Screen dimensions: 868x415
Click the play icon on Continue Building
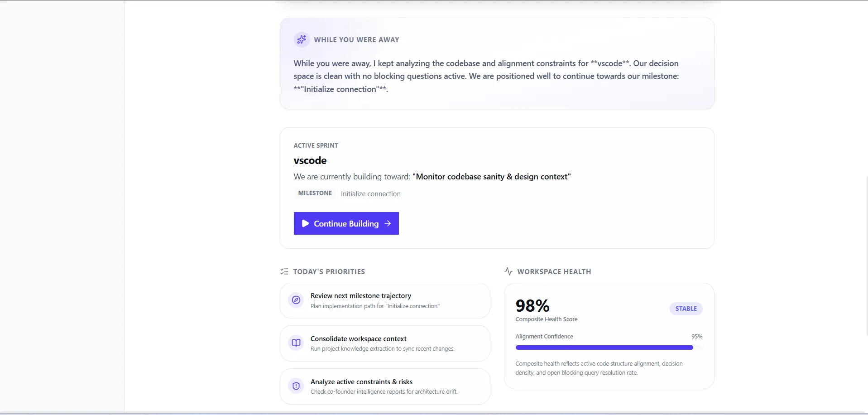pyautogui.click(x=306, y=223)
